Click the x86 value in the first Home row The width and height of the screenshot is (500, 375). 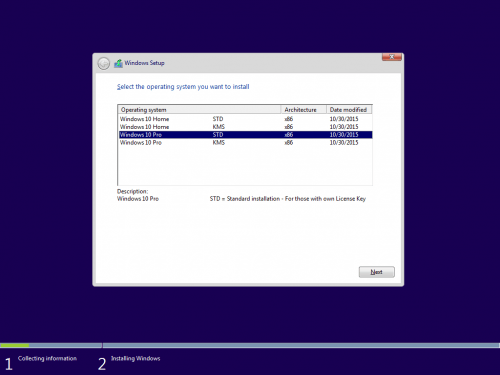pos(289,119)
